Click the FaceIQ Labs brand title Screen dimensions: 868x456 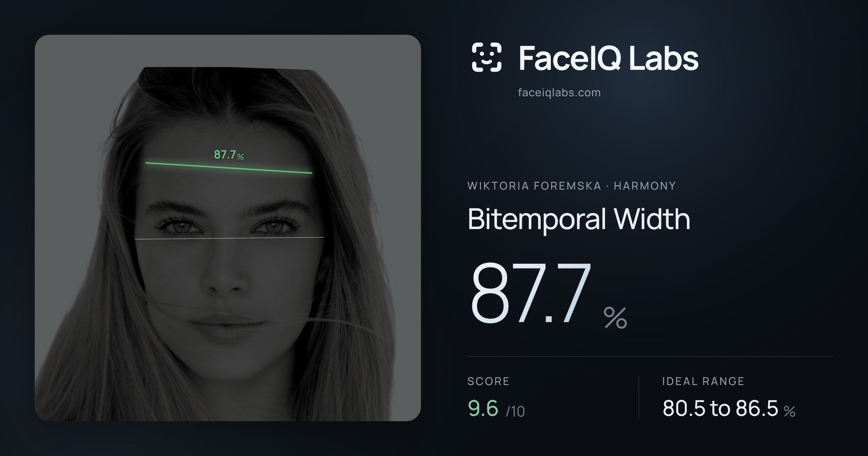(x=608, y=58)
